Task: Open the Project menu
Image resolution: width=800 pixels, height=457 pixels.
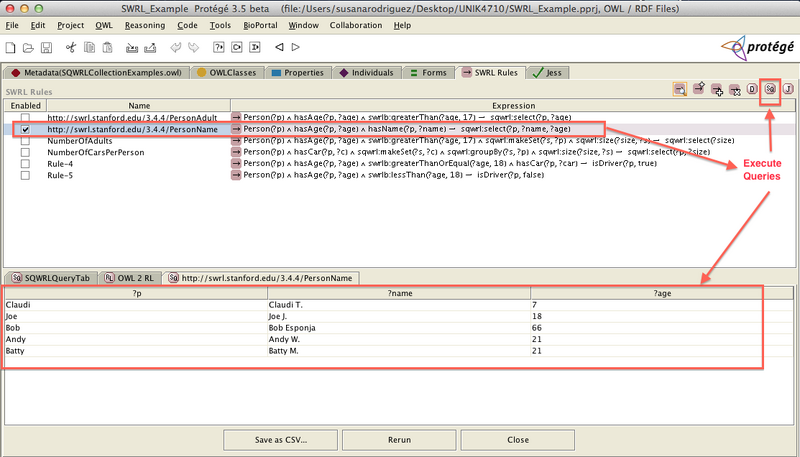Action: coord(70,25)
